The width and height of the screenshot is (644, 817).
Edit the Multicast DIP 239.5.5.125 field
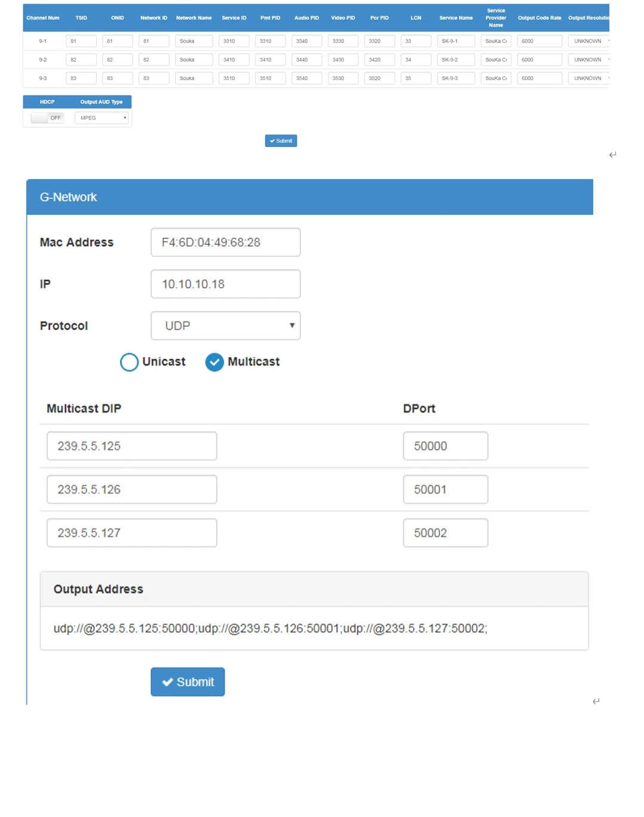pyautogui.click(x=131, y=446)
